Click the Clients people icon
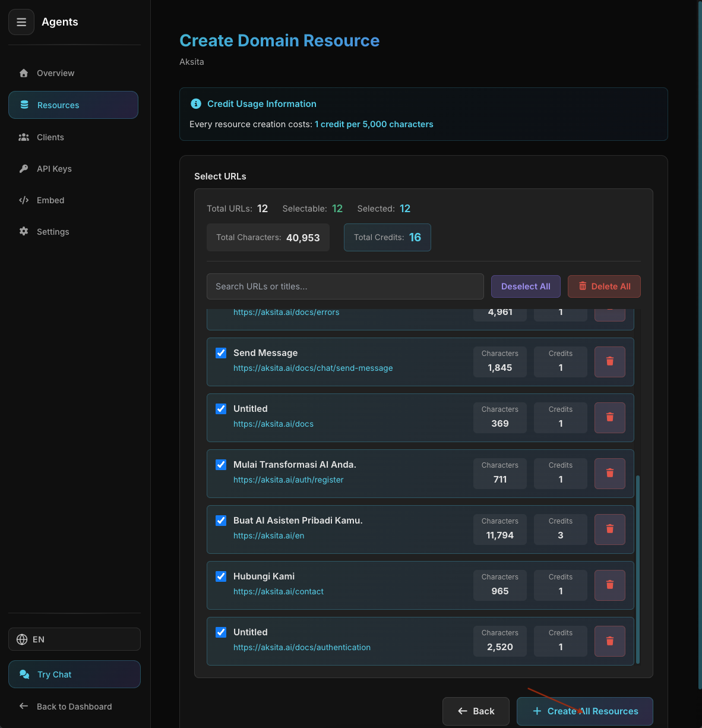702x728 pixels. 24,137
